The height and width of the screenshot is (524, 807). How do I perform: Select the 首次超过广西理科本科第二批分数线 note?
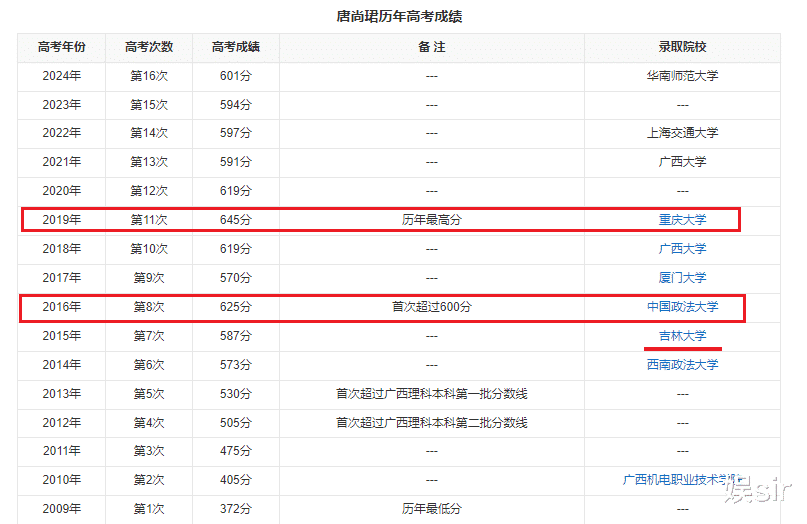pos(432,423)
